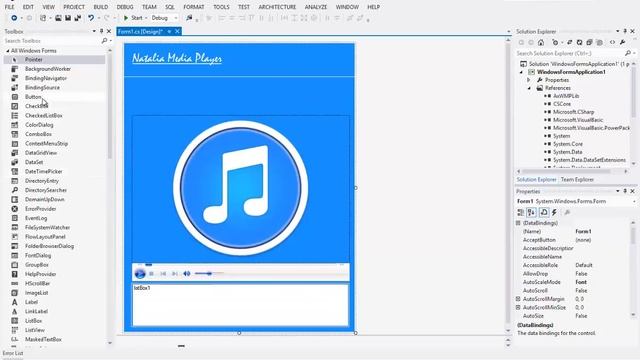The width and height of the screenshot is (640, 360).
Task: Click the Natalia Media Player link label
Action: point(177,58)
